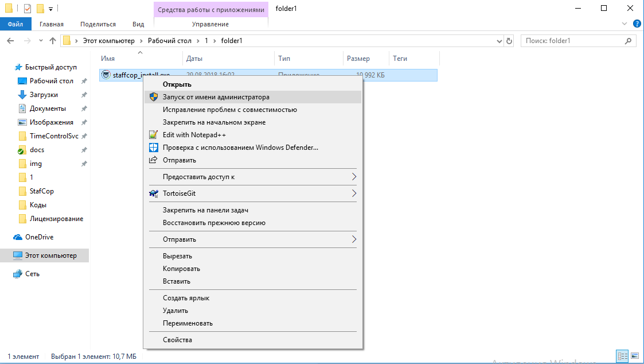Unpin Рабочий стол from Quick Access

point(84,81)
